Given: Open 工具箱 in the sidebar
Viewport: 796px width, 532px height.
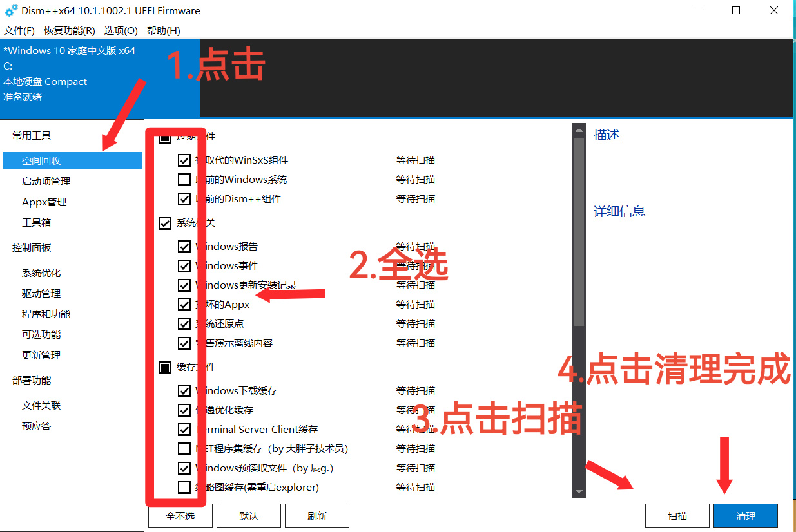Looking at the screenshot, I should pyautogui.click(x=36, y=223).
